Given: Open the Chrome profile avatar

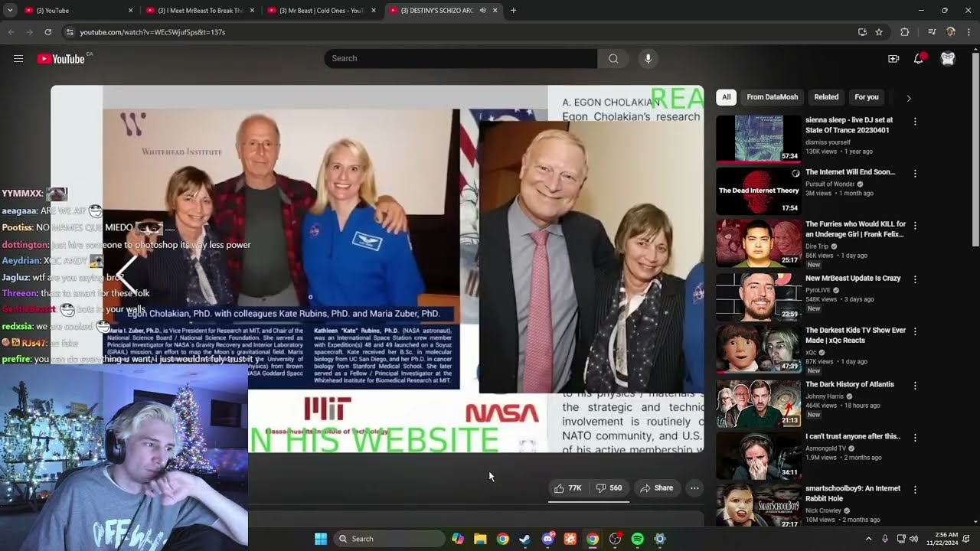Looking at the screenshot, I should [951, 32].
